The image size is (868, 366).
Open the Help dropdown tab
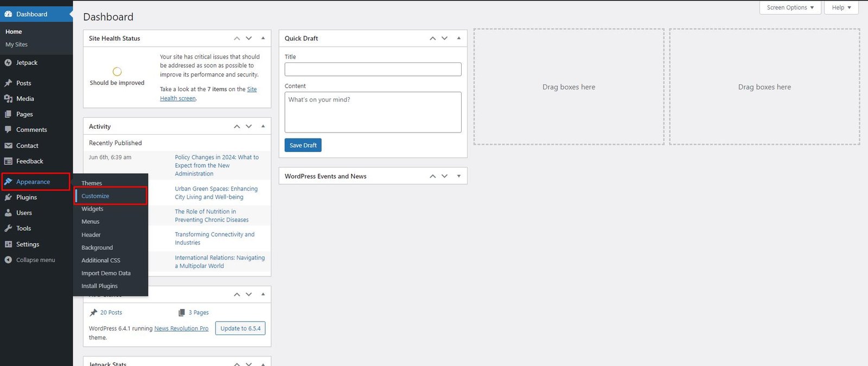[841, 8]
